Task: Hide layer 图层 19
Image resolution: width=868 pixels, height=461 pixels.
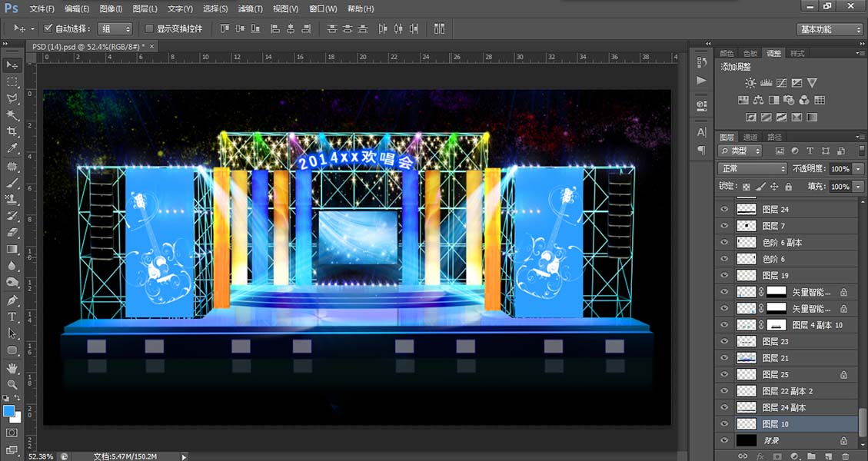Action: tap(724, 275)
